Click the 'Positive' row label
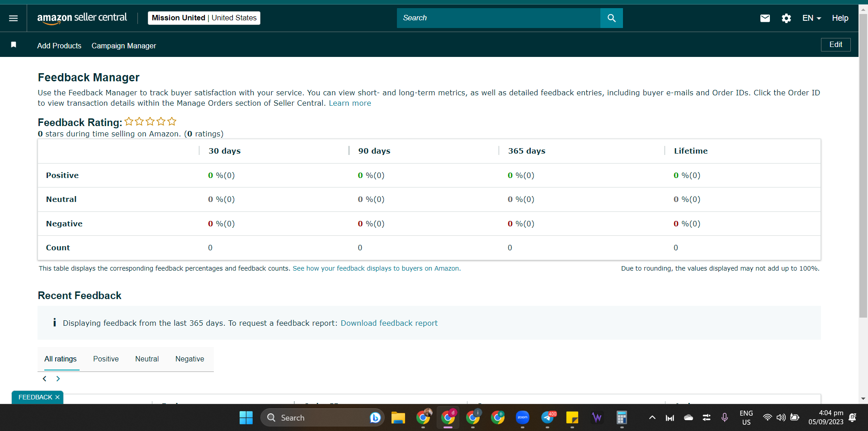 [x=62, y=175]
